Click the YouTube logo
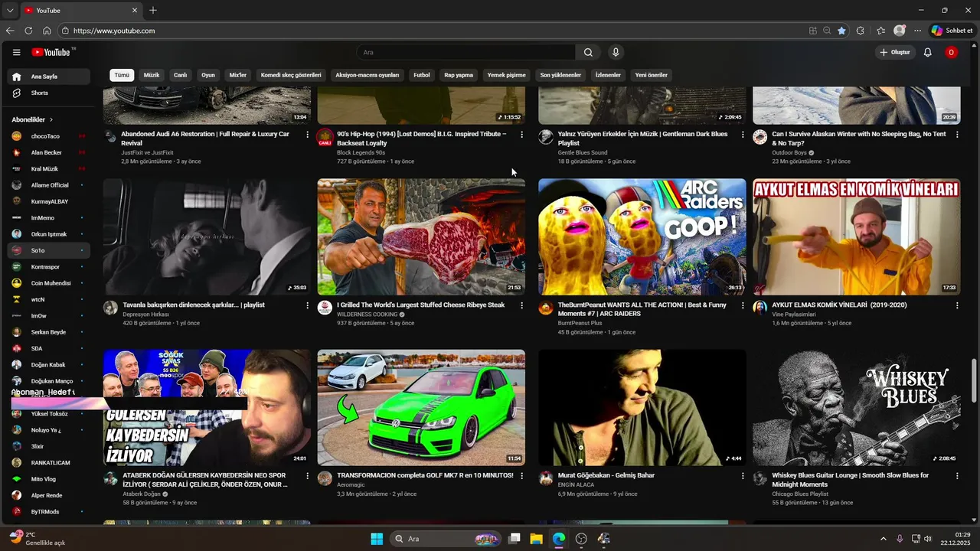Image resolution: width=980 pixels, height=551 pixels. (x=53, y=52)
